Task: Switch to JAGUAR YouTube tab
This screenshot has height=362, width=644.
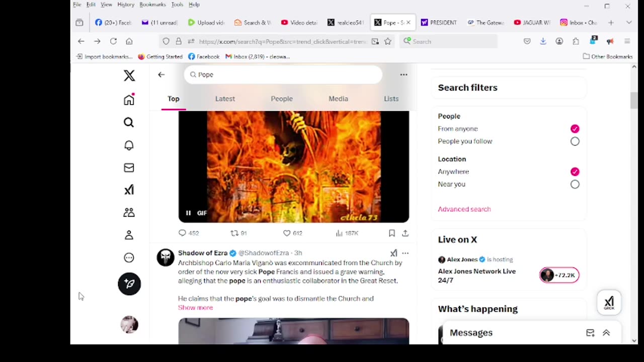Action: pyautogui.click(x=532, y=23)
